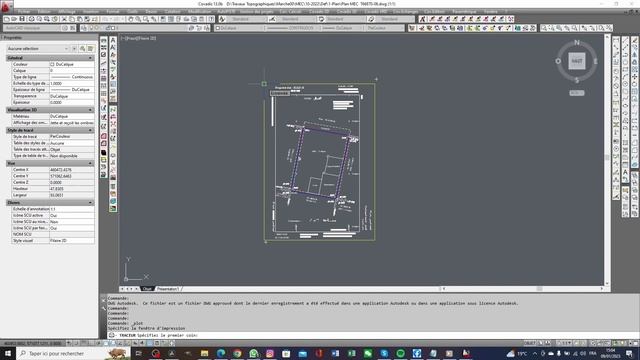Click the New drawing icon
This screenshot has width=640, height=360.
[7, 19]
